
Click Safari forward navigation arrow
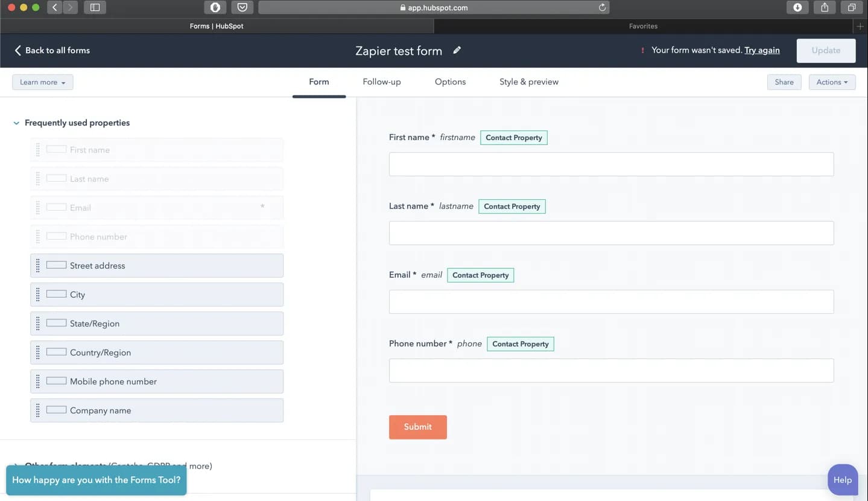(x=70, y=7)
